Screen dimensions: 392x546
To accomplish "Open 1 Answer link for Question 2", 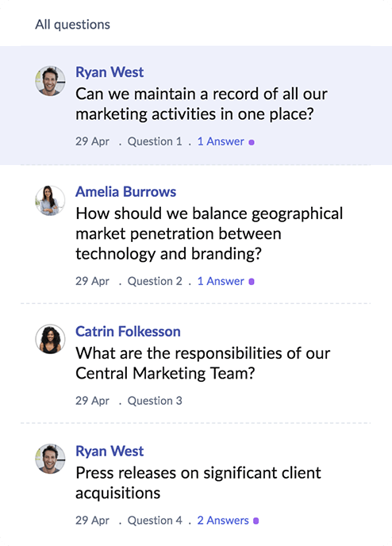I will point(221,281).
